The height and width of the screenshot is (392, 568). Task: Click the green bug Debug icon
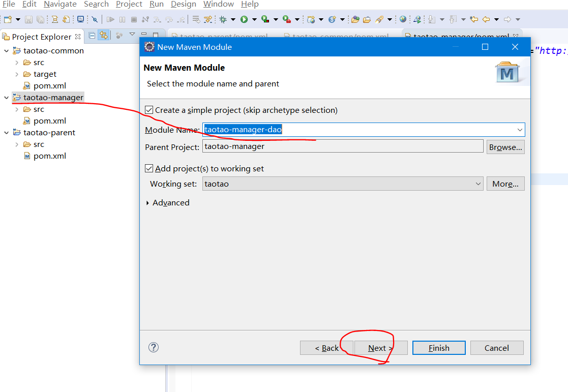(223, 19)
